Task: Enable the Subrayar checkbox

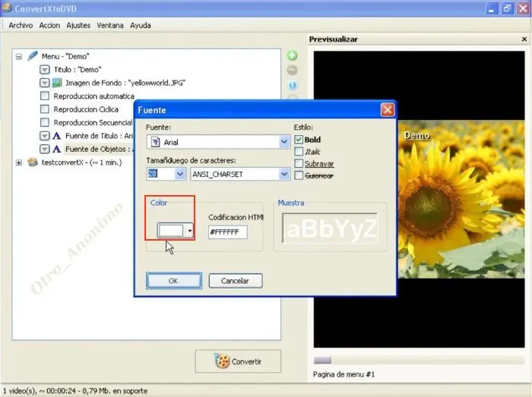Action: (299, 163)
